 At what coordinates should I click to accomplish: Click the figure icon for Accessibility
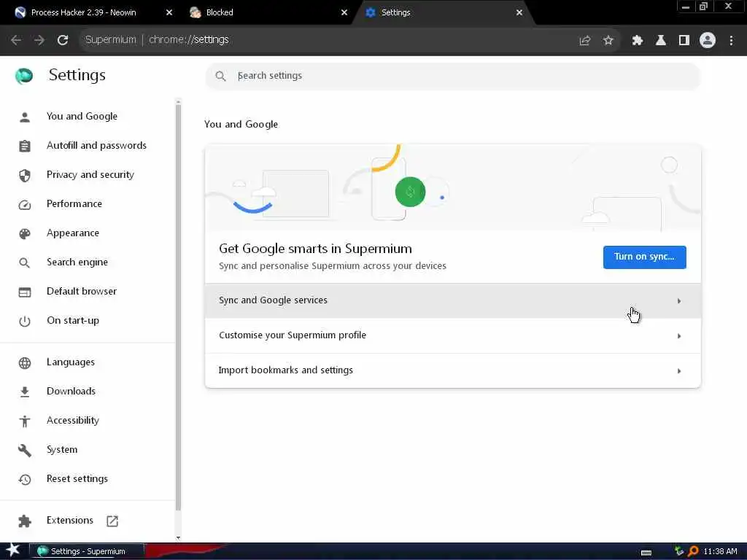pyautogui.click(x=25, y=421)
